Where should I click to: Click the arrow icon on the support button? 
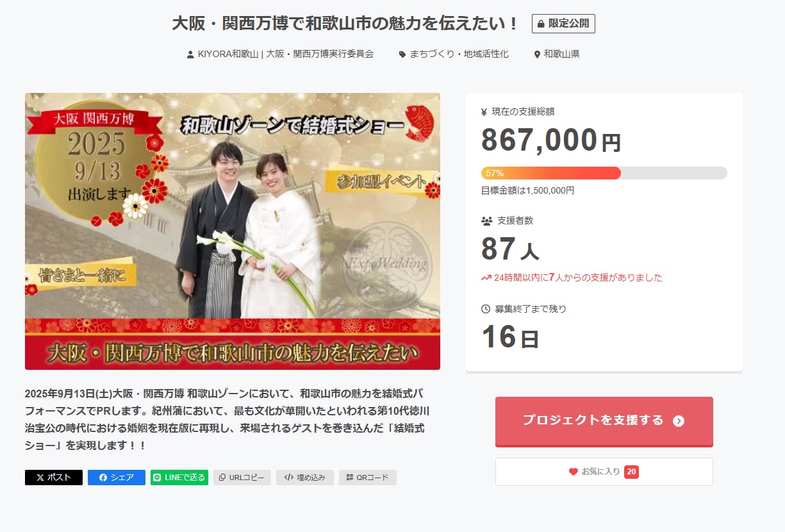pyautogui.click(x=679, y=421)
